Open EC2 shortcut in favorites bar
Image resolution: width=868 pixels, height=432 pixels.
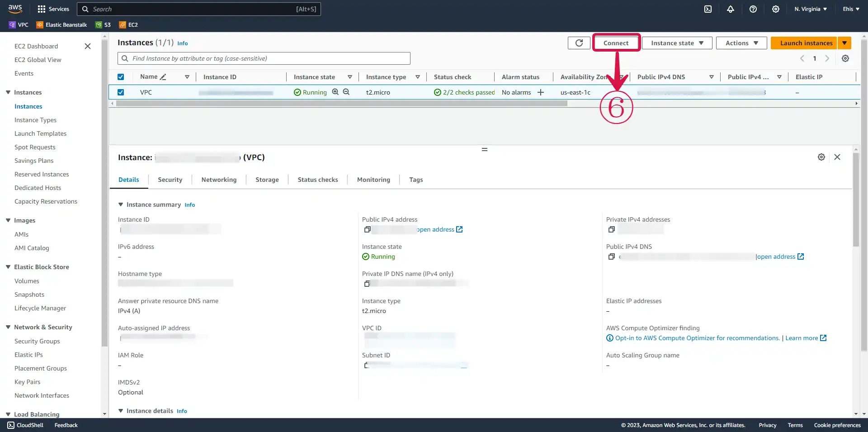click(128, 25)
